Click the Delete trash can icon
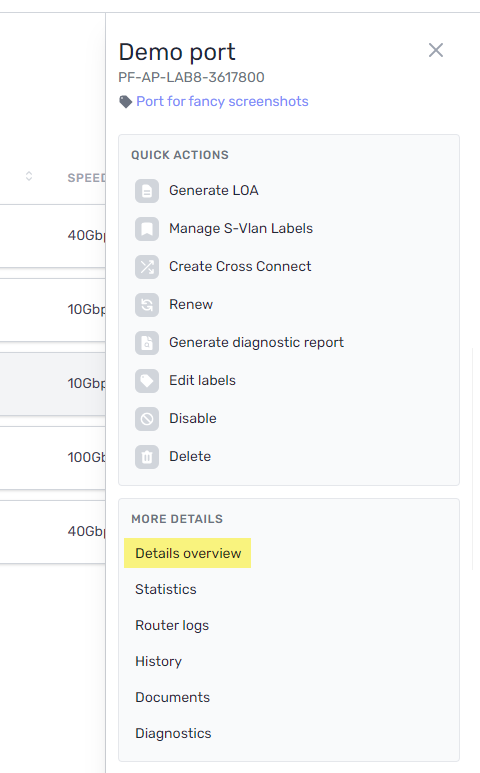480x773 pixels. (x=147, y=457)
